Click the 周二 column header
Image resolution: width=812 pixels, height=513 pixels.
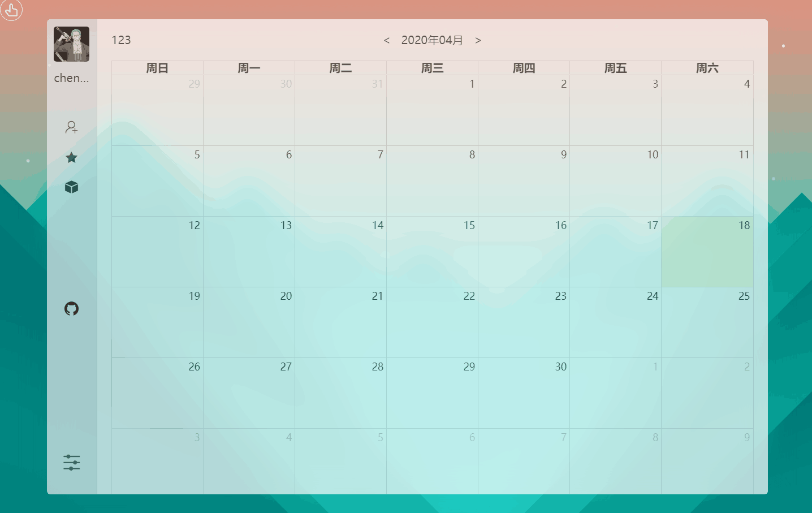coord(340,68)
